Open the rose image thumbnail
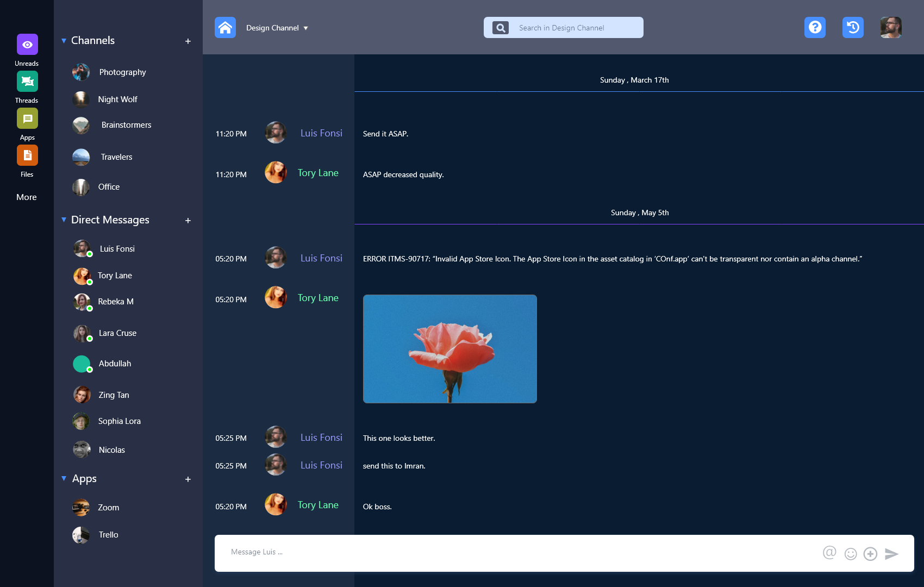The height and width of the screenshot is (587, 924). pos(449,349)
